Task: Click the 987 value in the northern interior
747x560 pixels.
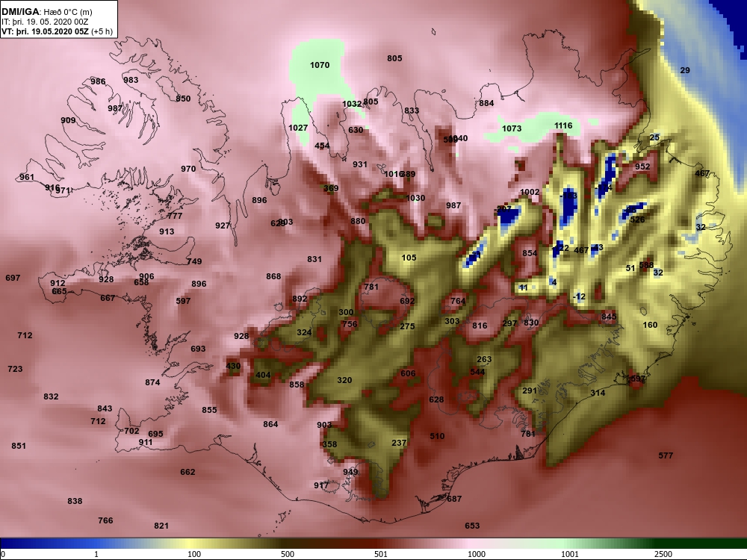Action: (x=453, y=205)
